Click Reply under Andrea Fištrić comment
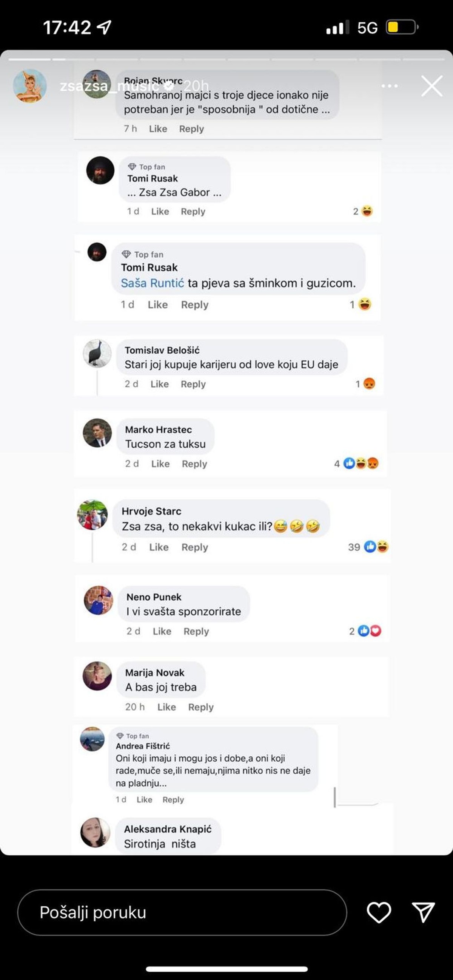The image size is (453, 980). pyautogui.click(x=173, y=800)
